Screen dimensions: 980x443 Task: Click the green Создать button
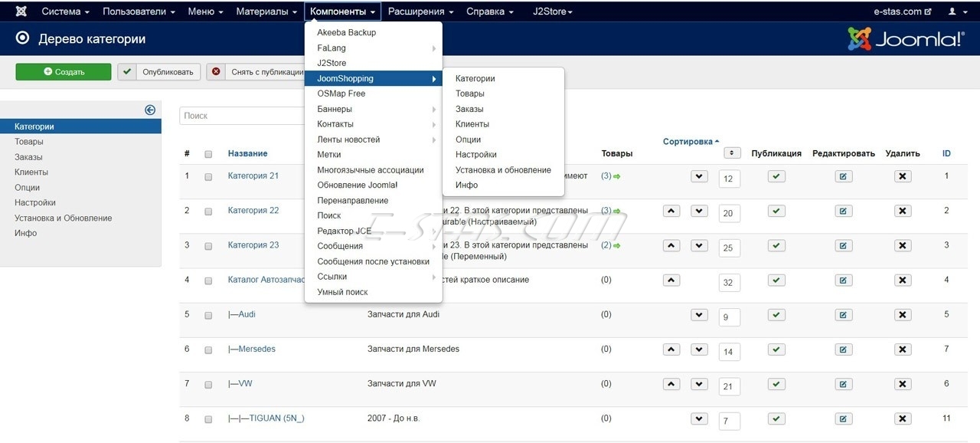pos(64,72)
